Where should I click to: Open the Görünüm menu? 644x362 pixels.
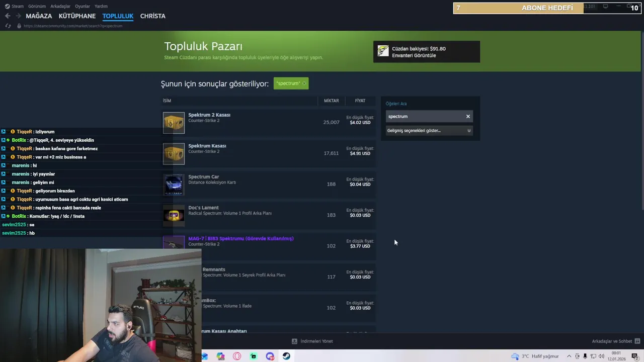click(37, 6)
